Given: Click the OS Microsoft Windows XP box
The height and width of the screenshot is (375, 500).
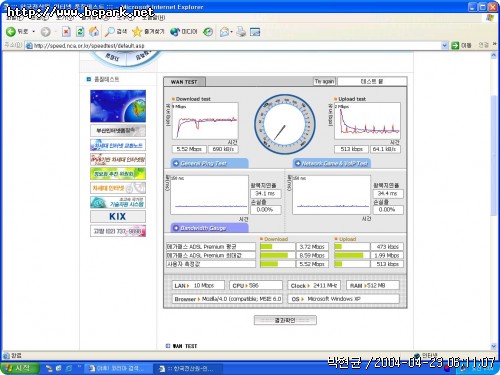Looking at the screenshot, I should tap(344, 299).
